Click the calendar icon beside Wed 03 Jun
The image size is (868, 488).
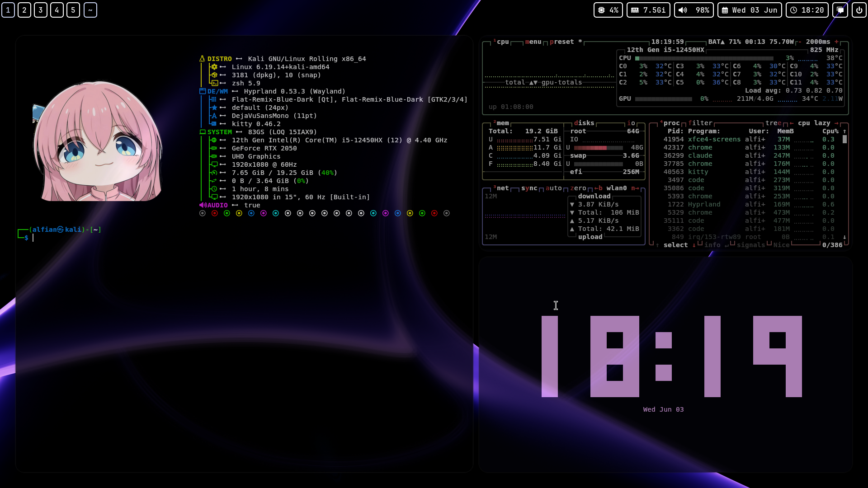pos(725,10)
